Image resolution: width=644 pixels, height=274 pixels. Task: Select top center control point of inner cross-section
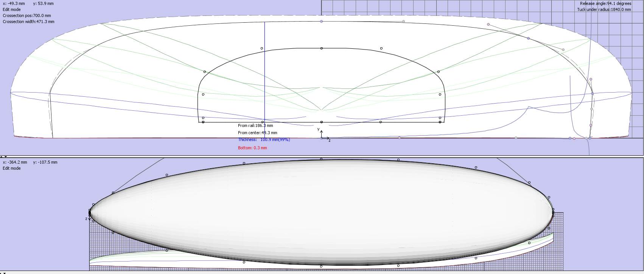[x=322, y=48]
